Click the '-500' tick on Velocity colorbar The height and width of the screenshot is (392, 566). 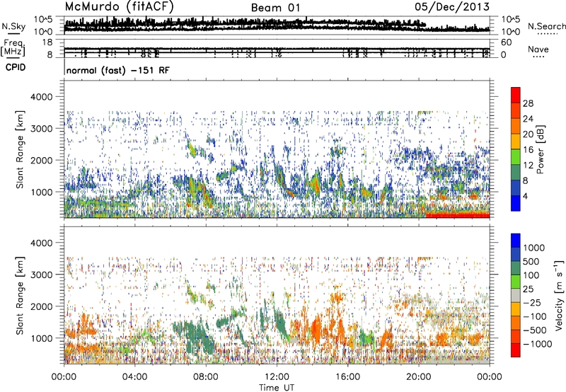pyautogui.click(x=535, y=330)
